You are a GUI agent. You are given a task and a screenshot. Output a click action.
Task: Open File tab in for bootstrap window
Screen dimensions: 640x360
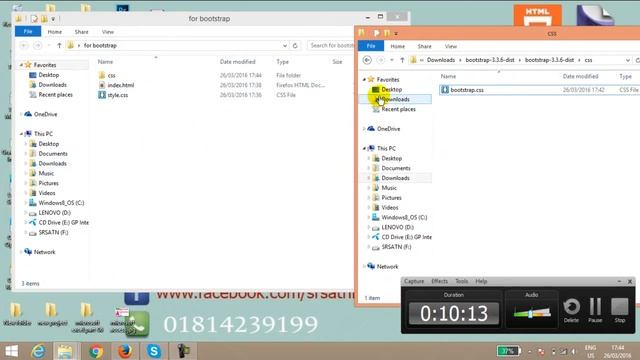point(28,31)
